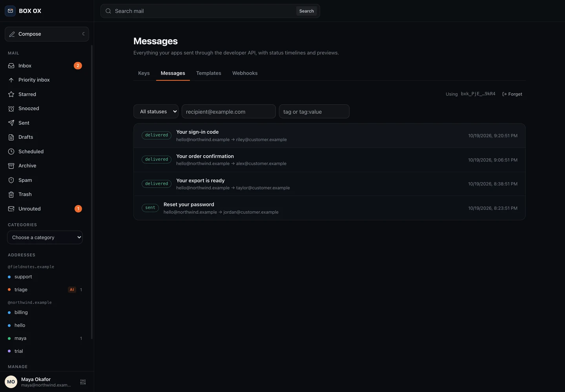Open the All statuses dropdown
The width and height of the screenshot is (565, 392).
pyautogui.click(x=156, y=112)
